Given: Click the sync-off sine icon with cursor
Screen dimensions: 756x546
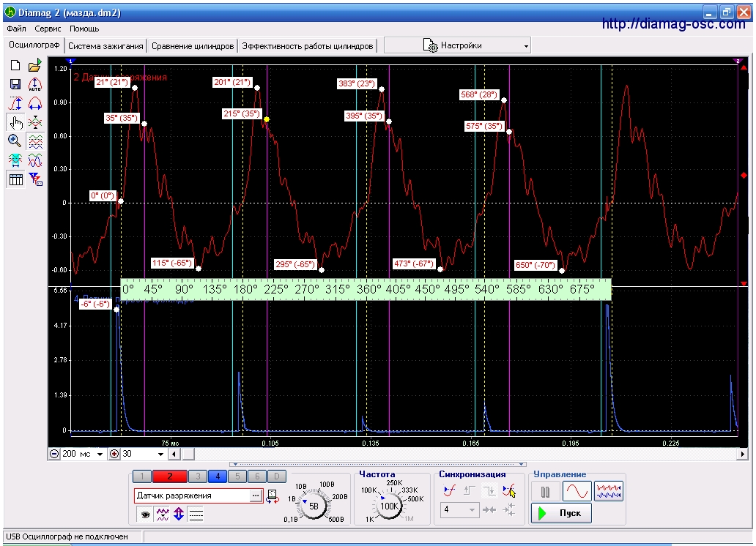Looking at the screenshot, I should (508, 490).
